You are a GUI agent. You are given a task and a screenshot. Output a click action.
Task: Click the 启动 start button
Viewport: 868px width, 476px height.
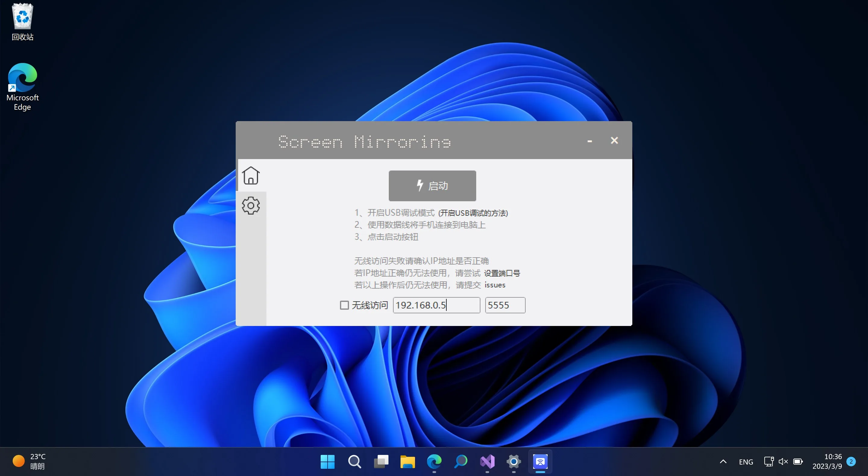tap(432, 186)
